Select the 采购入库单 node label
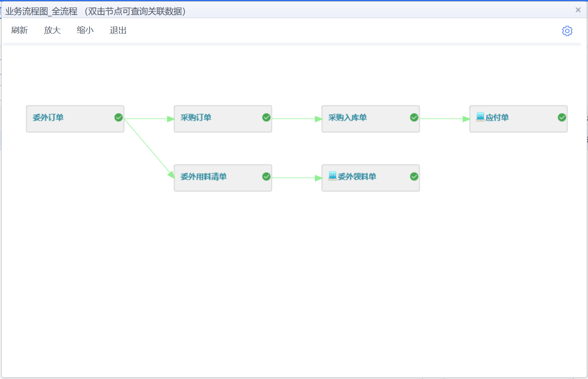Image resolution: width=588 pixels, height=379 pixels. coord(348,117)
